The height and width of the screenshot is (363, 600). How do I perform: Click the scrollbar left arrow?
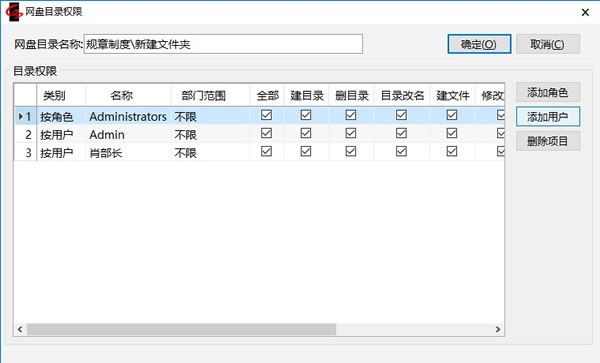20,329
